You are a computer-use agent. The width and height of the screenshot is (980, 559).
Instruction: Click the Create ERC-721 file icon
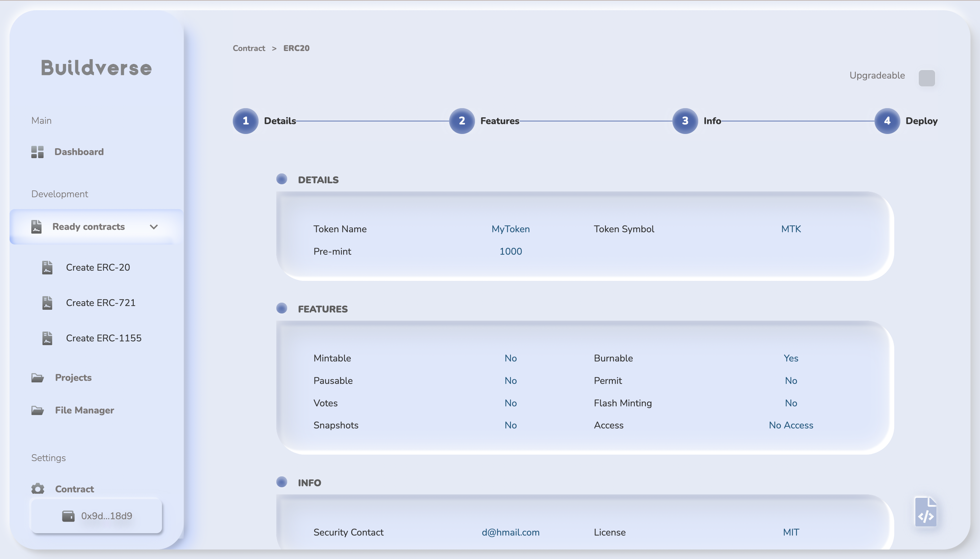point(47,303)
